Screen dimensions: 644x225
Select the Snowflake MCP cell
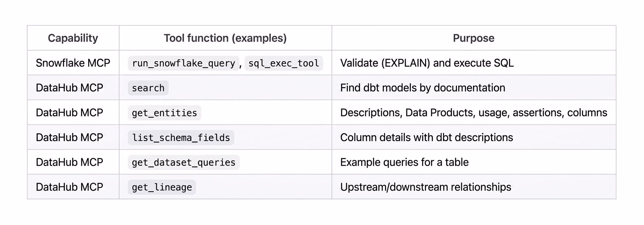coord(73,63)
